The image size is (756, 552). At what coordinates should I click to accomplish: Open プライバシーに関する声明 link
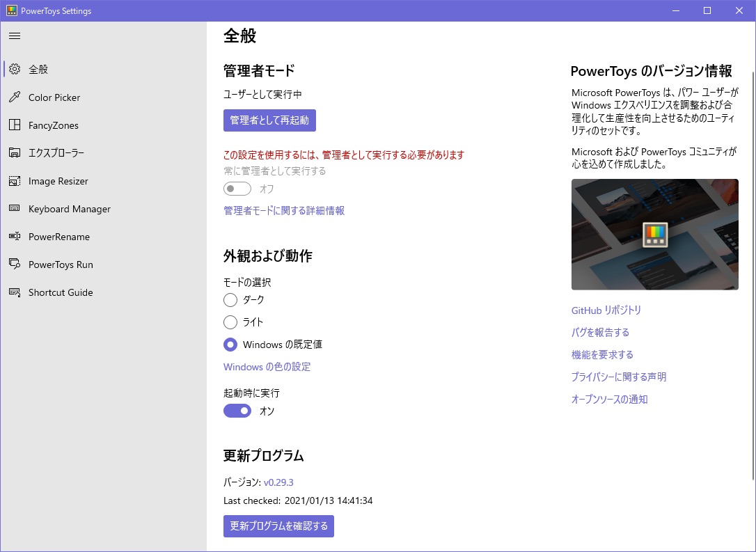[619, 377]
